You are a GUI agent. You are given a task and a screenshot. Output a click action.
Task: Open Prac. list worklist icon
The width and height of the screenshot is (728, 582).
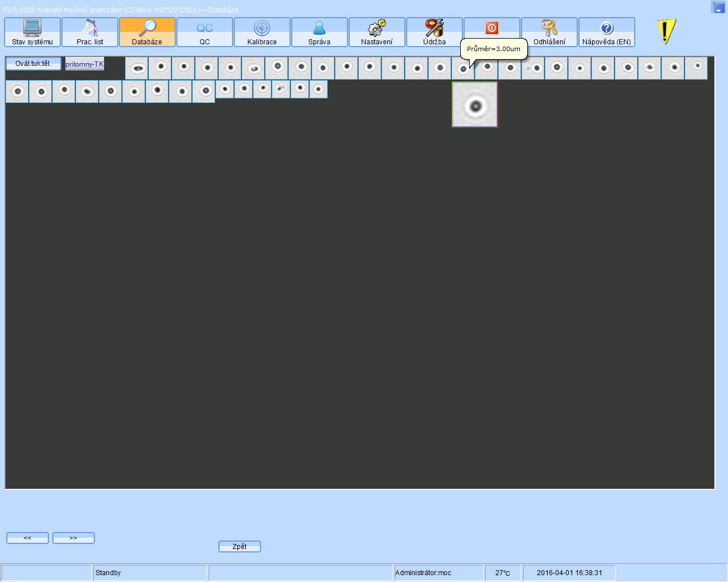point(90,32)
